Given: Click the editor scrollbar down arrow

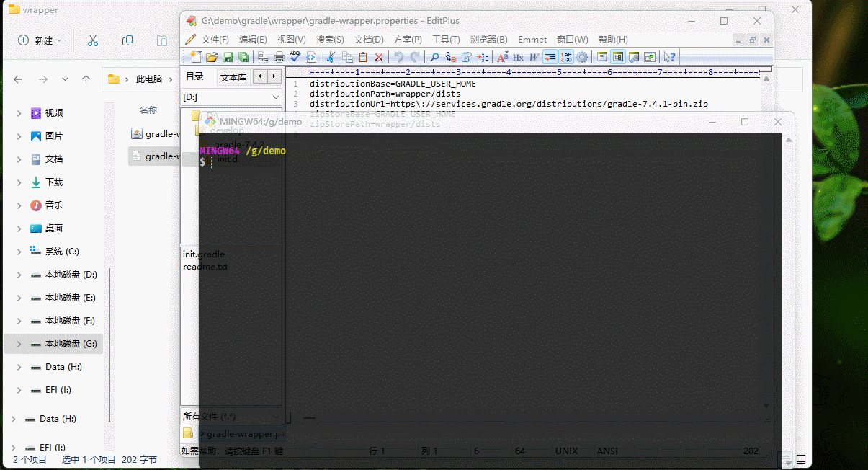Looking at the screenshot, I should tap(766, 406).
